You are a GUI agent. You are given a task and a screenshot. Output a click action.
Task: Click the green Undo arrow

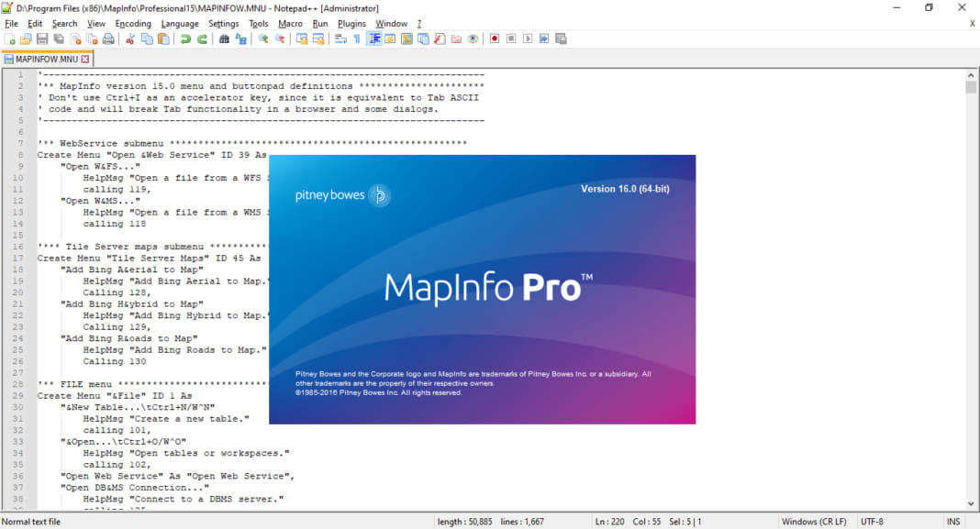(185, 39)
